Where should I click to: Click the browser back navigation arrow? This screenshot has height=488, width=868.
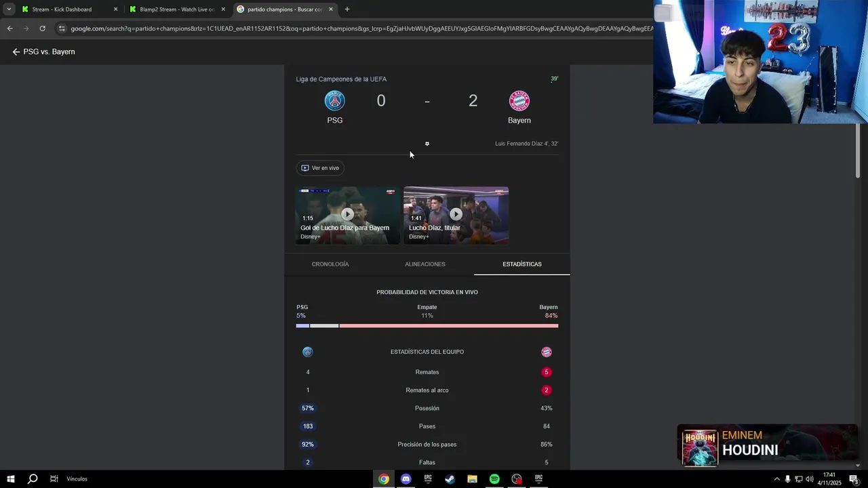(x=9, y=28)
